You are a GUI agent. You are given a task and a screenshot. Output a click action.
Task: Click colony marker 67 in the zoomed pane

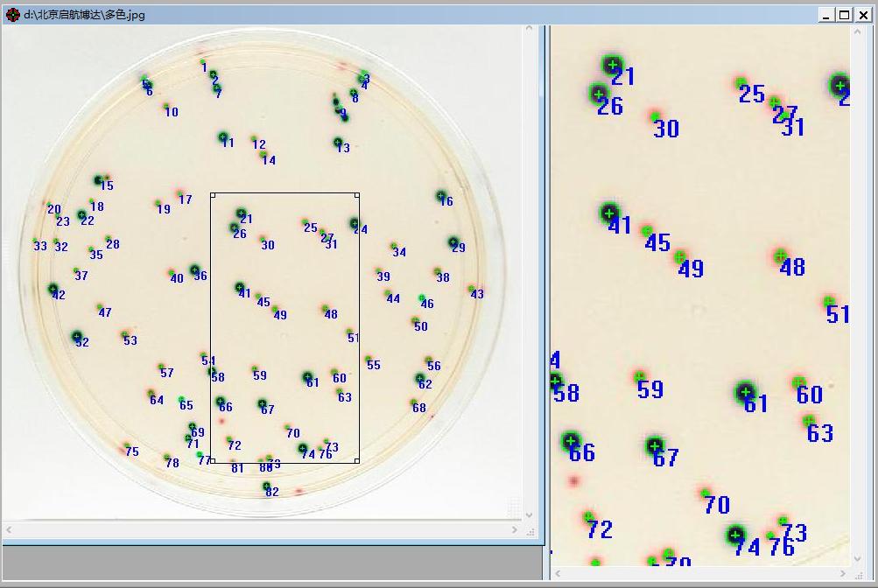coord(655,446)
